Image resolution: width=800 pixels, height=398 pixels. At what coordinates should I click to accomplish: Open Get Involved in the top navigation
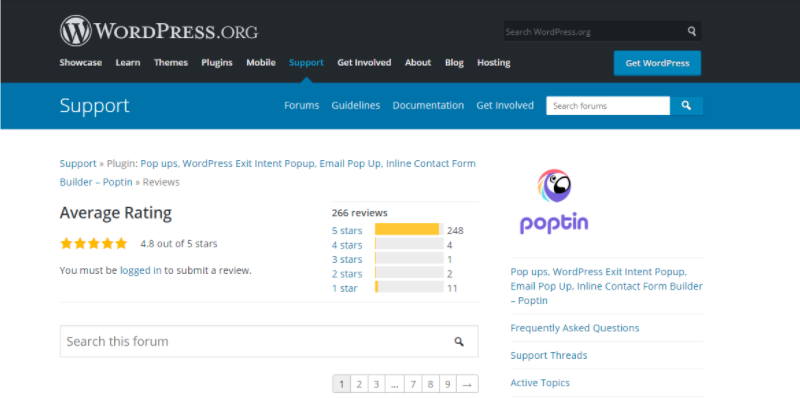point(364,63)
